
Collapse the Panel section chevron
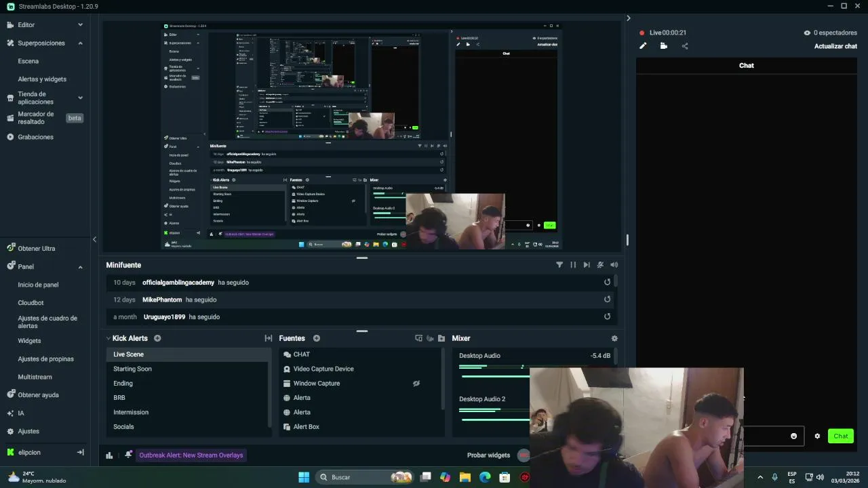80,266
